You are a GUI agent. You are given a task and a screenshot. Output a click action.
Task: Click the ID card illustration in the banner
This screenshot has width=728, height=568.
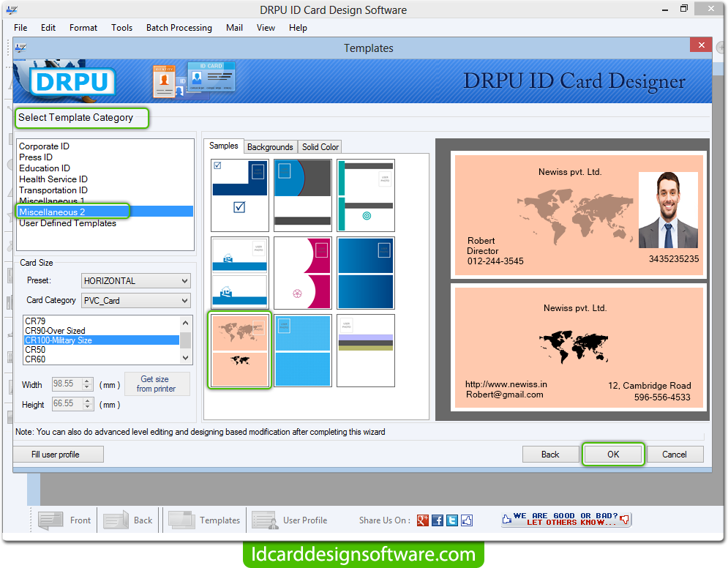click(x=195, y=81)
